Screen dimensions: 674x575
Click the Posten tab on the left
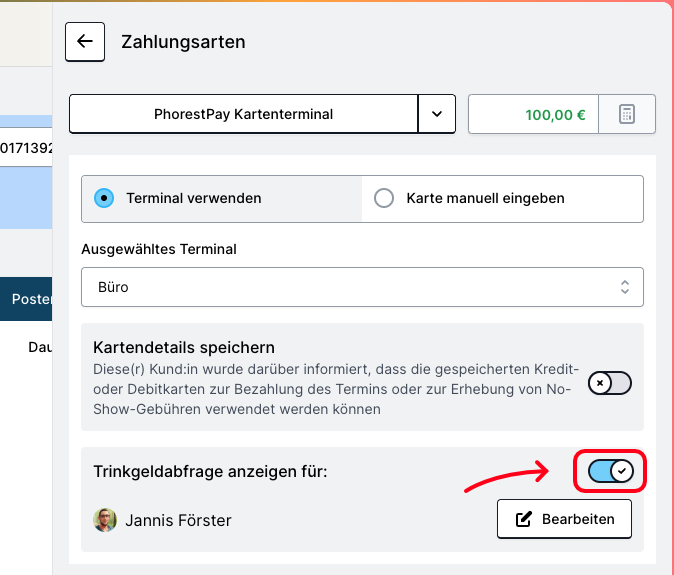(x=26, y=299)
